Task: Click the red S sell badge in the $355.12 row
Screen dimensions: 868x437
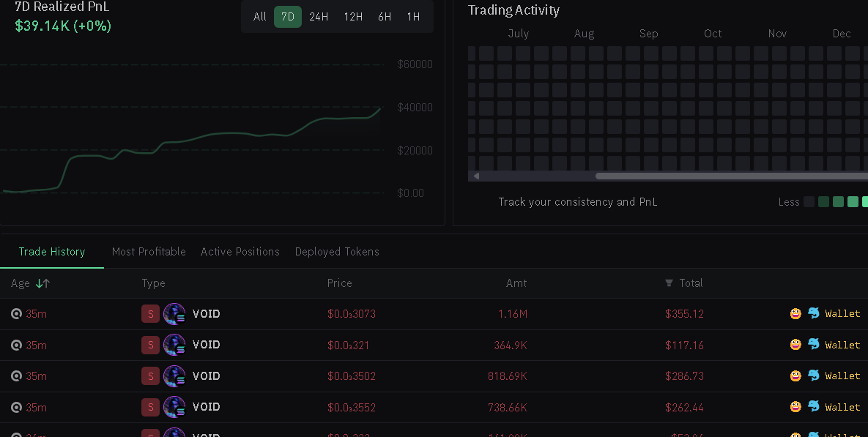Action: [x=151, y=313]
